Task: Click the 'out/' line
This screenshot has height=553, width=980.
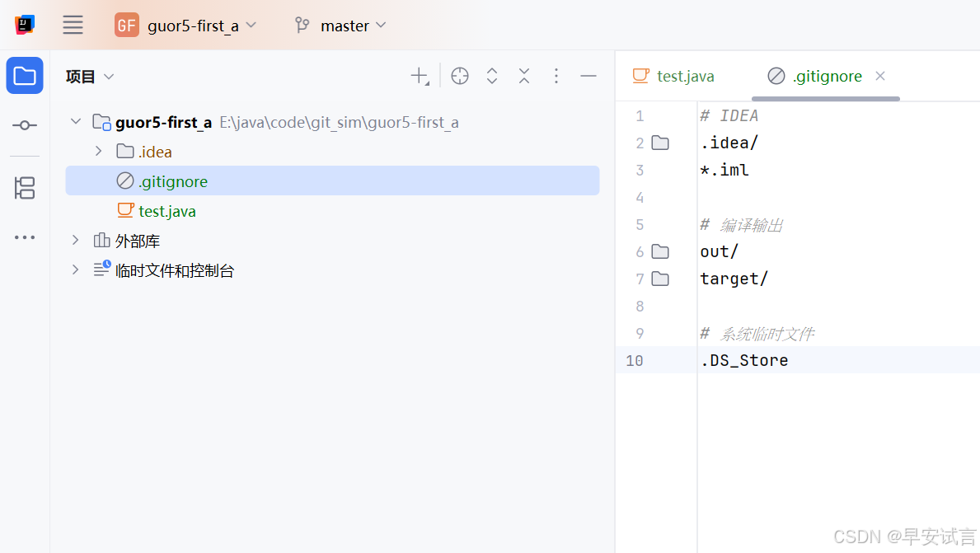Action: [x=720, y=252]
